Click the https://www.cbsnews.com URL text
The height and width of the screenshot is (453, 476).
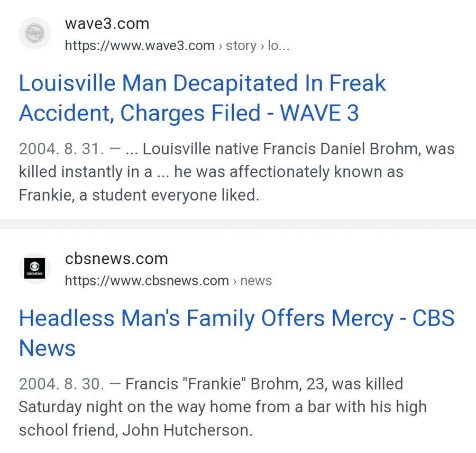pyautogui.click(x=147, y=281)
